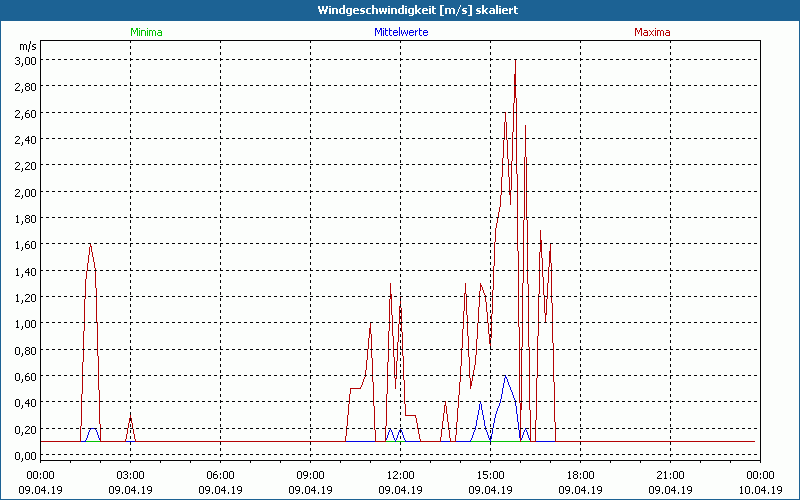Click the 15:00 time axis label

pyautogui.click(x=490, y=475)
